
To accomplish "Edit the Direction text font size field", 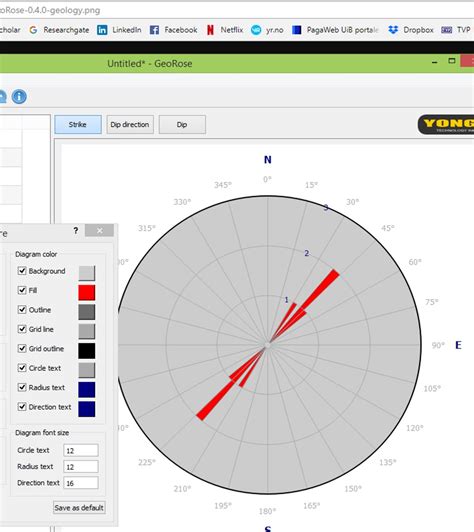I will [x=81, y=483].
